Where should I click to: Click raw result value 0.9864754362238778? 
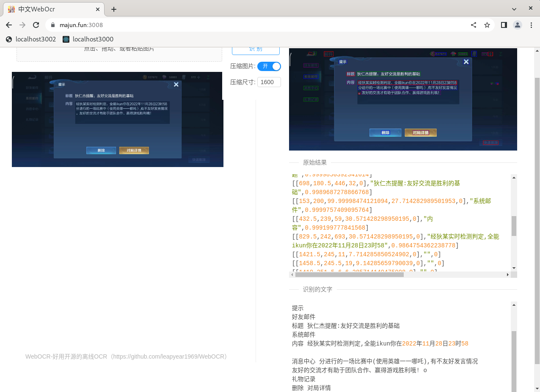tap(423, 246)
